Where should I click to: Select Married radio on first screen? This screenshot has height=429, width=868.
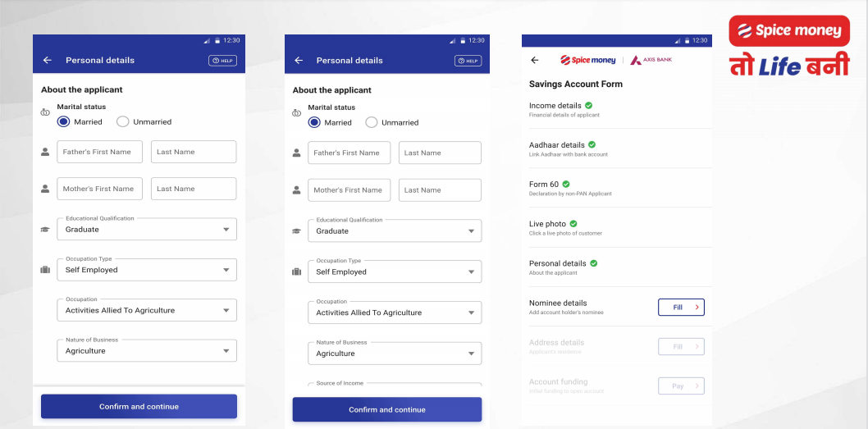[64, 121]
